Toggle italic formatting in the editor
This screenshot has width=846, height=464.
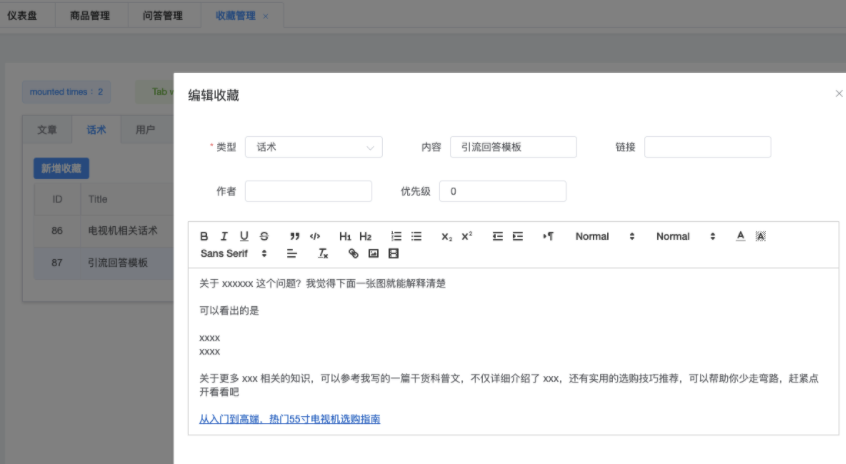pos(224,236)
